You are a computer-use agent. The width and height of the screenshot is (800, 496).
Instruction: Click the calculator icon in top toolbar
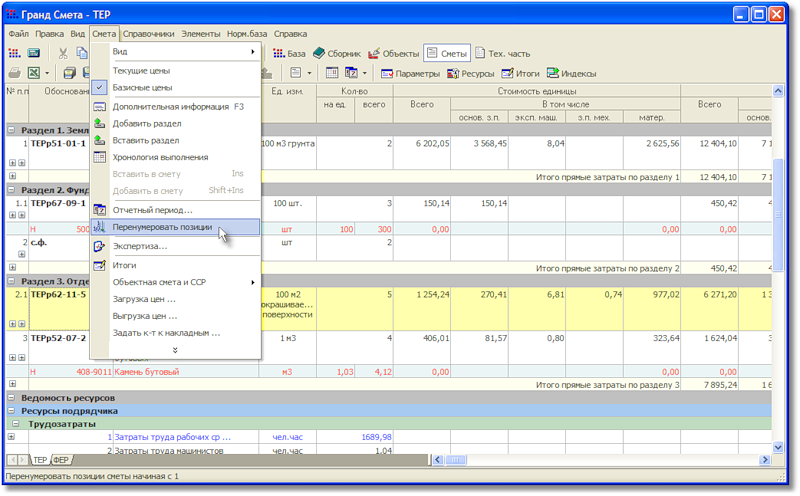click(x=34, y=54)
